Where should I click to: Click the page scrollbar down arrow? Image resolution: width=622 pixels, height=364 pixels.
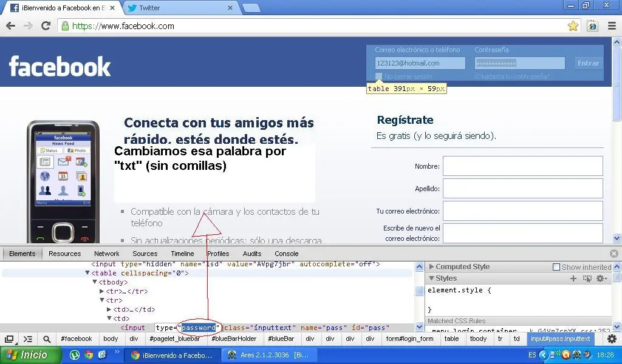point(617,238)
